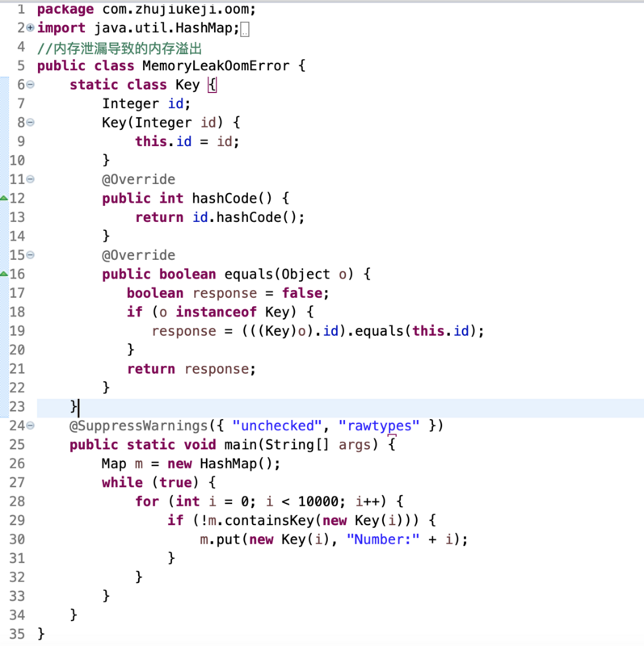Screen dimensions: 644x646
Task: Expand the folded imports on line 2
Action: [30, 28]
